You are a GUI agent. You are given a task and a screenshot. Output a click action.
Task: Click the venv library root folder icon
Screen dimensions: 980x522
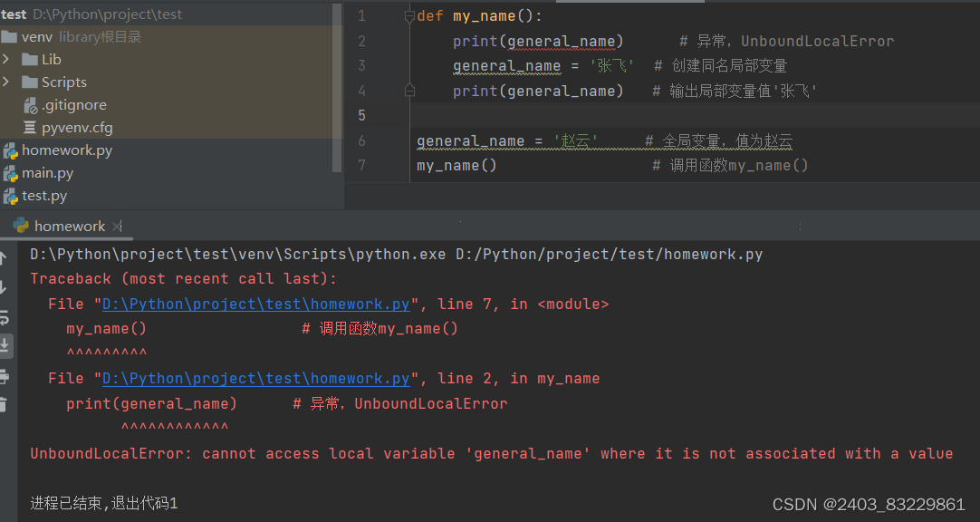(12, 36)
